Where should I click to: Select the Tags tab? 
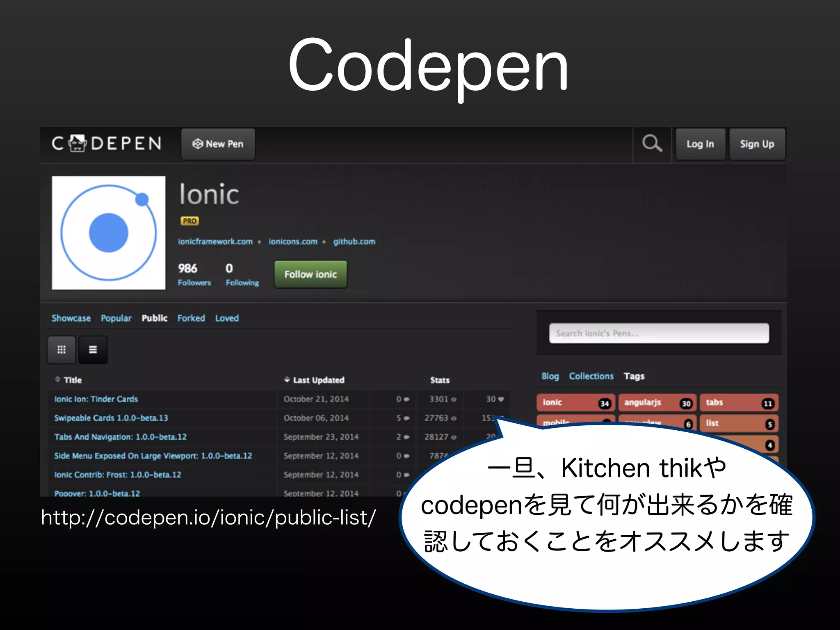click(634, 376)
